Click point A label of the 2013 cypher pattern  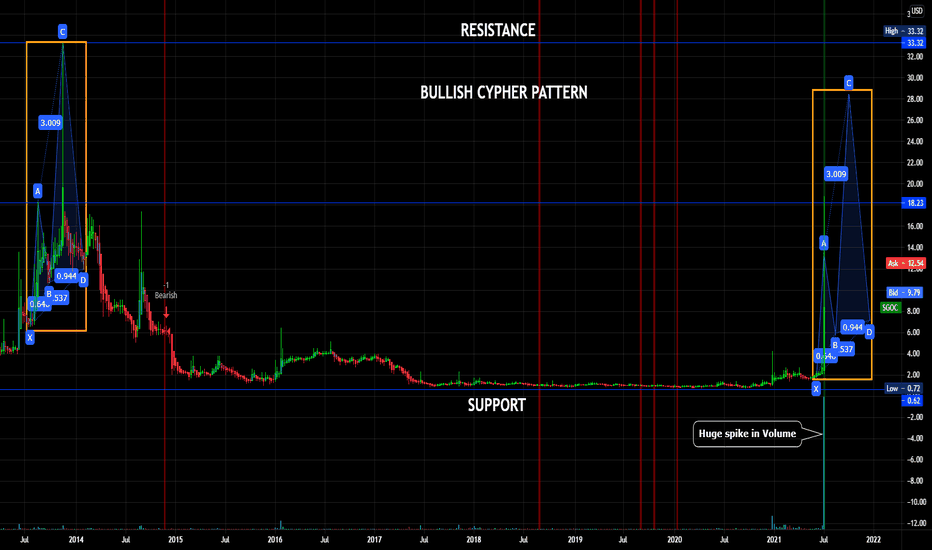point(37,191)
